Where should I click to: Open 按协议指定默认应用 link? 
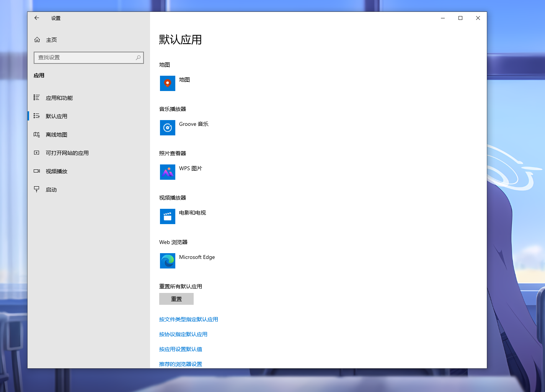point(183,334)
